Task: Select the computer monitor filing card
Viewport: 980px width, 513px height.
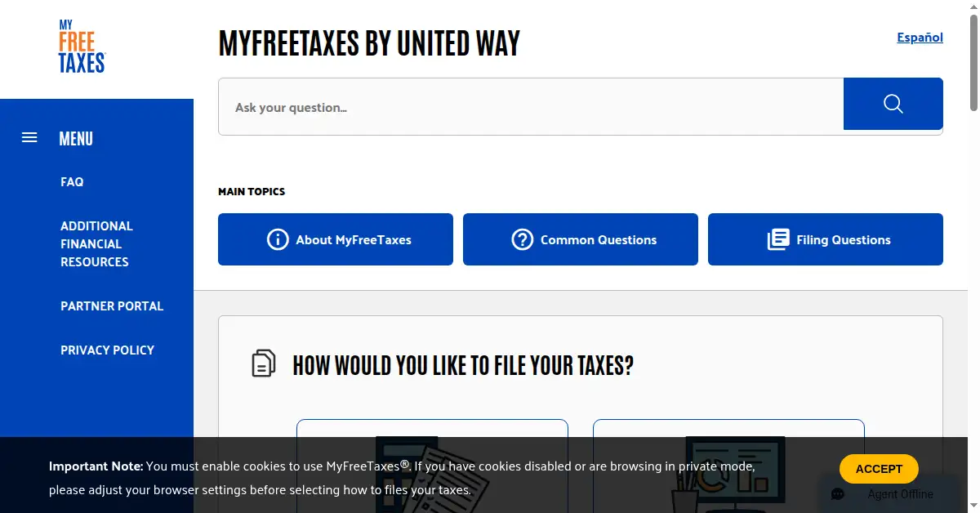Action: (x=728, y=466)
